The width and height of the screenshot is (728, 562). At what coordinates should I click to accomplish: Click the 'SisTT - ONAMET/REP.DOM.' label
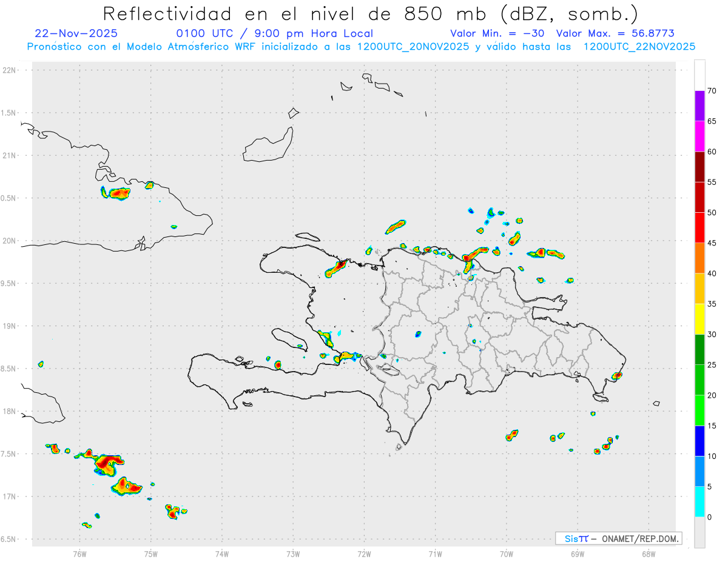point(619,538)
